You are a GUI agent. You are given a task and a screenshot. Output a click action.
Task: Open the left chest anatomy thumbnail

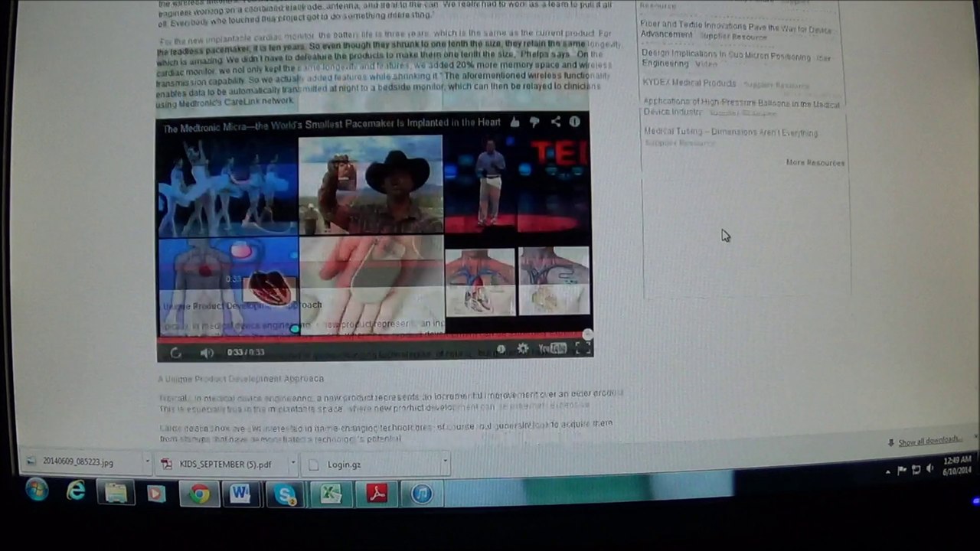480,281
